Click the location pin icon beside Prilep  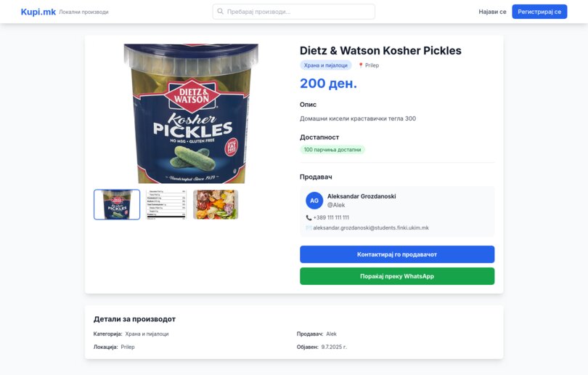point(361,65)
